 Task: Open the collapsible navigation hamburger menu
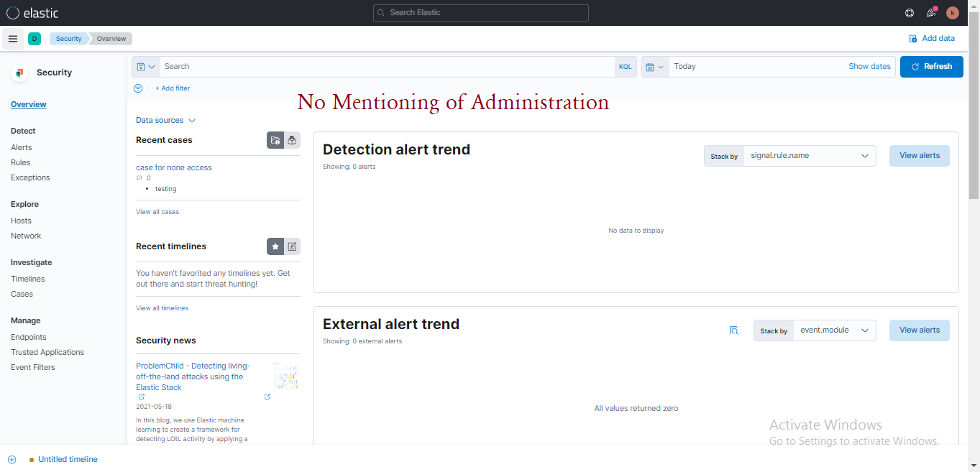point(13,38)
